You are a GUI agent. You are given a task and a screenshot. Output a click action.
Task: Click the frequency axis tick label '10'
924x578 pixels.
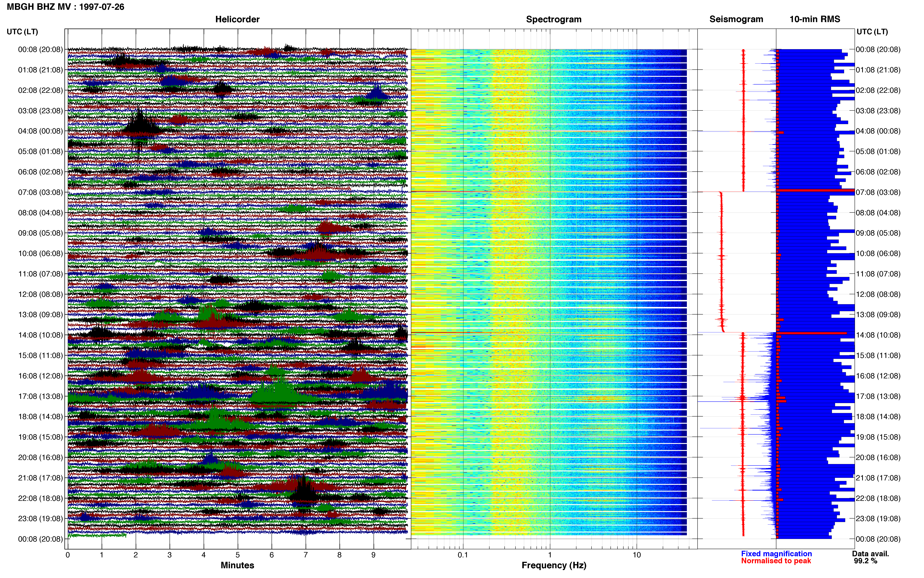pyautogui.click(x=637, y=555)
